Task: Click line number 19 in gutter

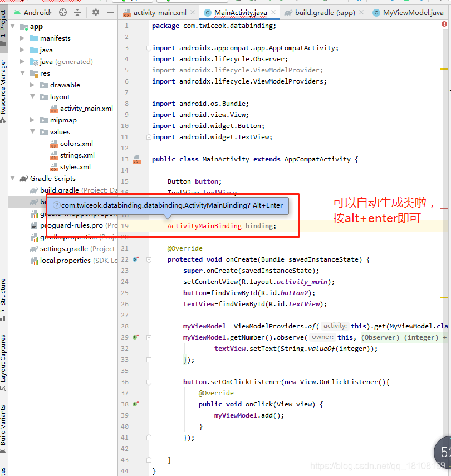Action: [125, 226]
